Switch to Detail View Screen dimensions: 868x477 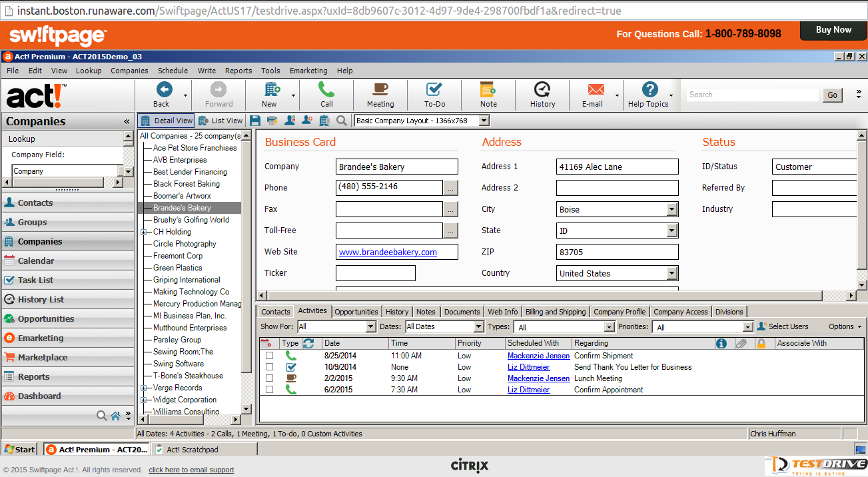(x=167, y=121)
